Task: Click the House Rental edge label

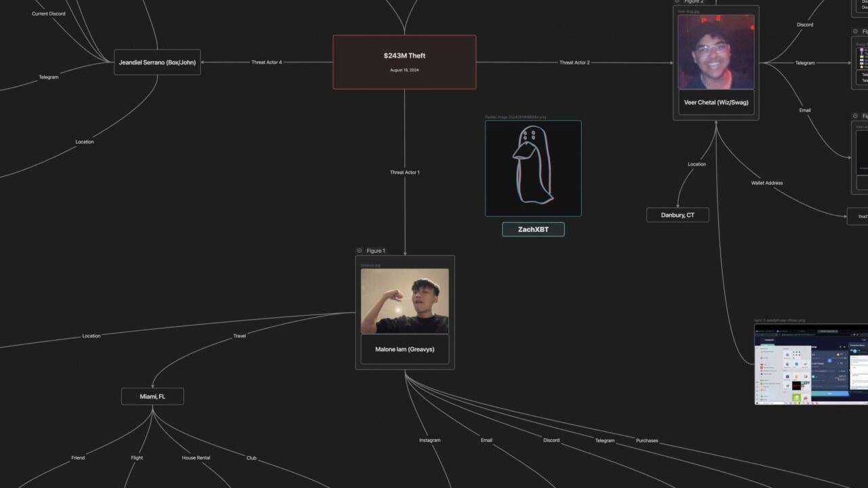Action: [x=196, y=457]
